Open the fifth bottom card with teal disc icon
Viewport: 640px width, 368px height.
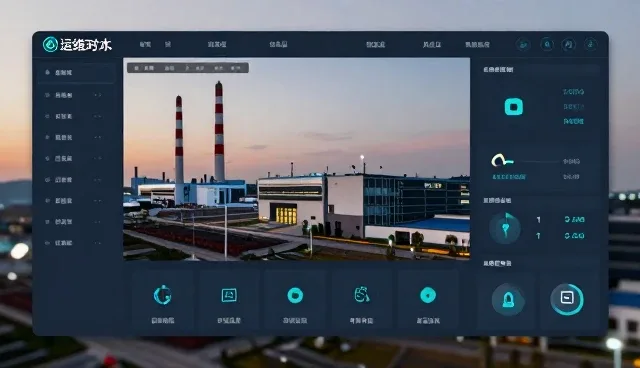[x=428, y=301]
